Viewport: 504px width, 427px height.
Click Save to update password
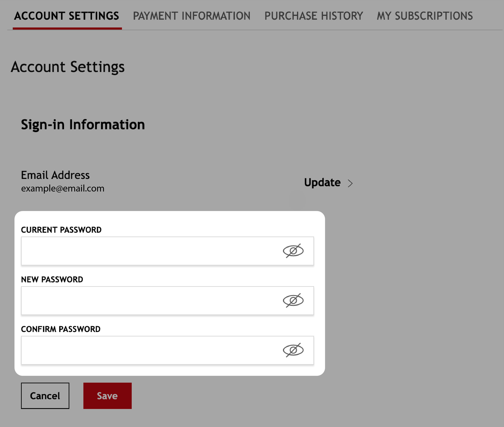click(108, 396)
